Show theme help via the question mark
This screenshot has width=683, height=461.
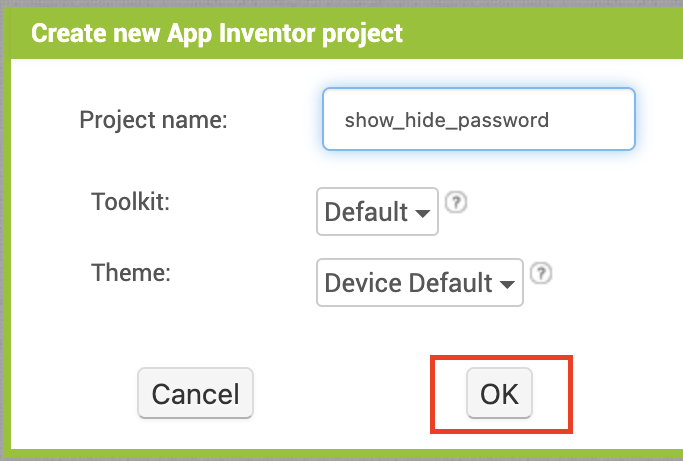541,274
